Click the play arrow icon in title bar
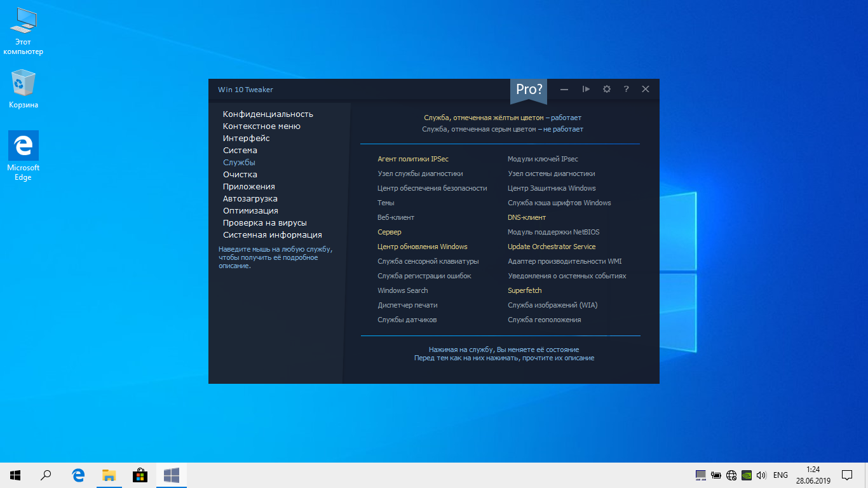Image resolution: width=868 pixels, height=488 pixels. coord(586,90)
